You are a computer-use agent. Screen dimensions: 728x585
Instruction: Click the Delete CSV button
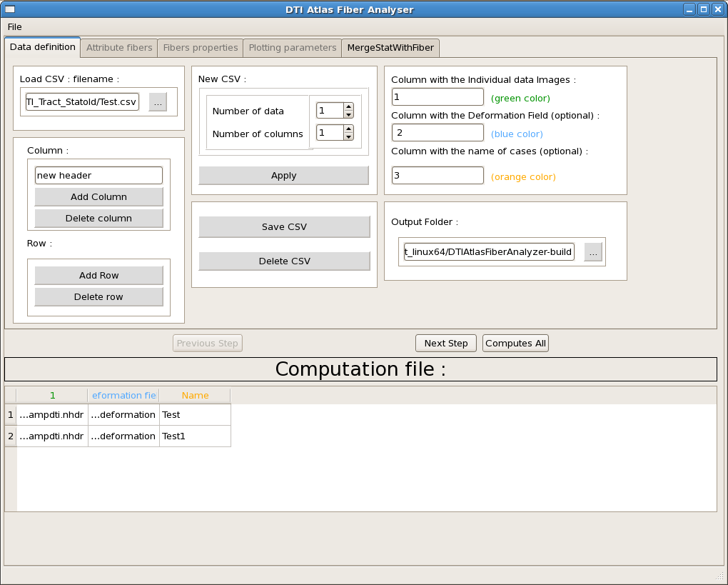pyautogui.click(x=284, y=261)
